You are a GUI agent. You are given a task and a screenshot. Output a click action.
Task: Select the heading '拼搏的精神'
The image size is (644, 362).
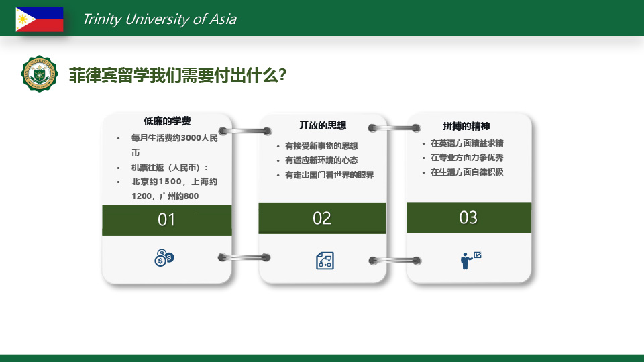[x=466, y=127]
